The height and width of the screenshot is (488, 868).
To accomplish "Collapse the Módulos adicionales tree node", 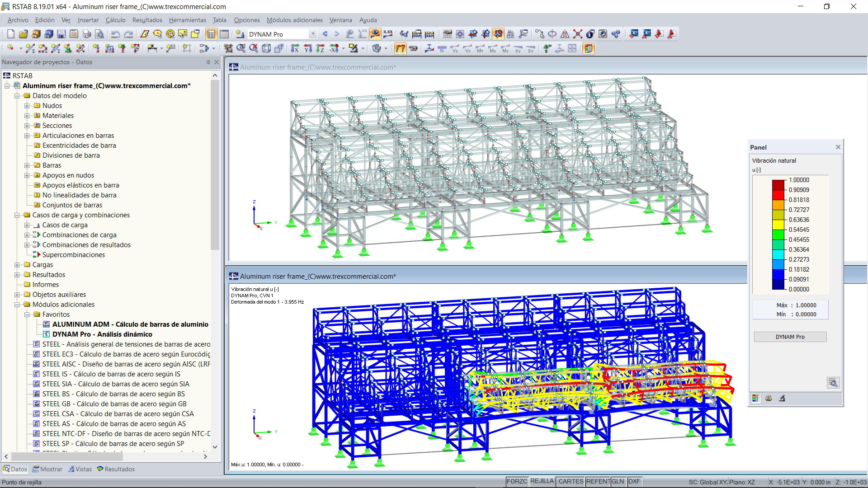I will pyautogui.click(x=17, y=305).
